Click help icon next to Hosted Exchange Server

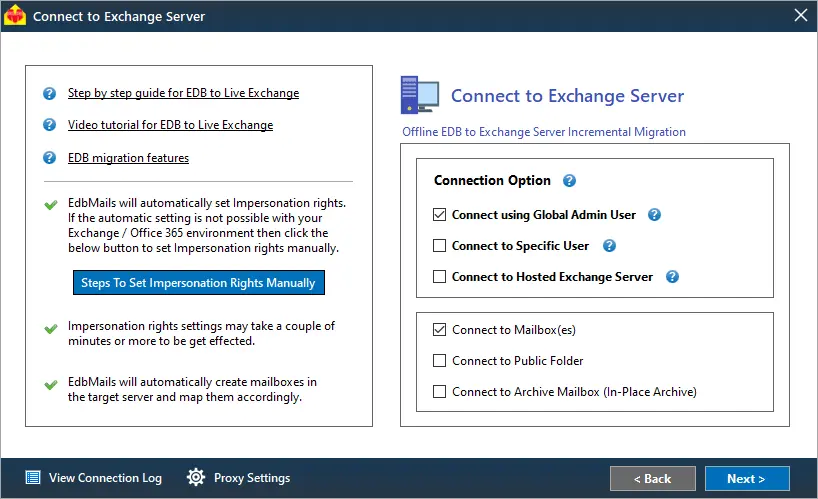[x=672, y=277]
